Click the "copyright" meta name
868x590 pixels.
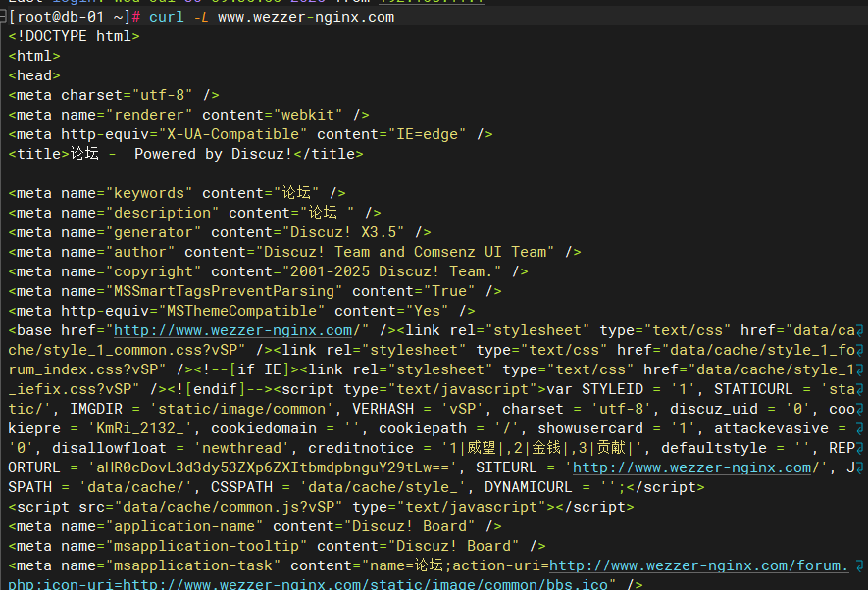click(153, 271)
